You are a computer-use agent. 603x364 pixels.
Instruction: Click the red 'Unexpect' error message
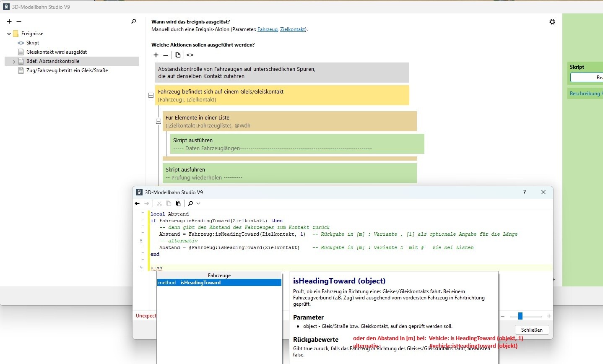146,316
